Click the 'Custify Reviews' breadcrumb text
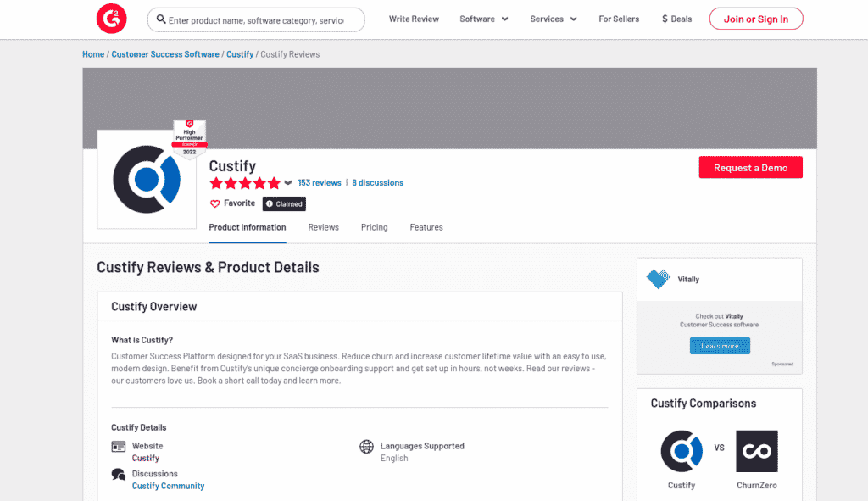 click(x=290, y=54)
